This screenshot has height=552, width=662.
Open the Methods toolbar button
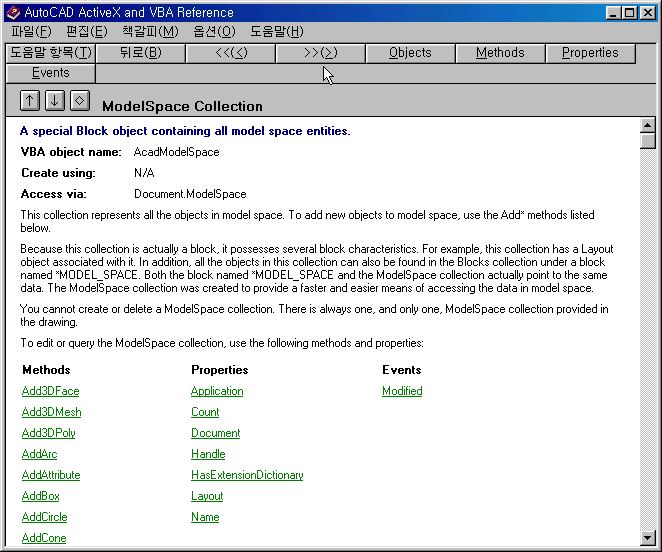point(500,53)
